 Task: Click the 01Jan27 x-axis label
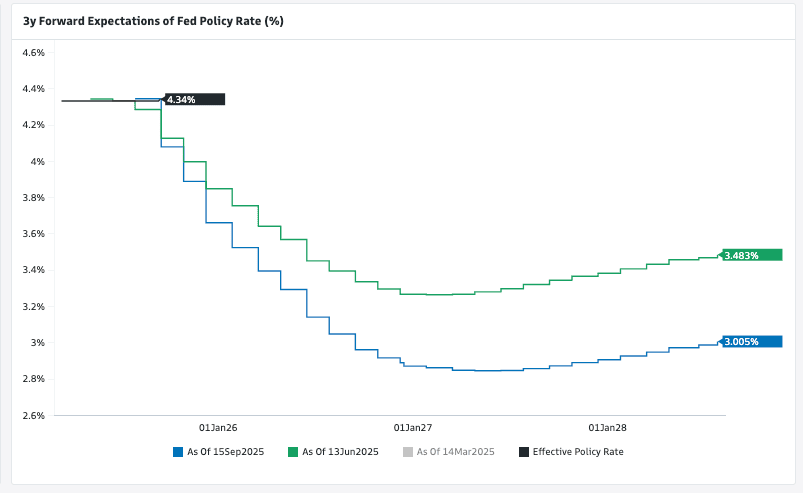pyautogui.click(x=412, y=427)
